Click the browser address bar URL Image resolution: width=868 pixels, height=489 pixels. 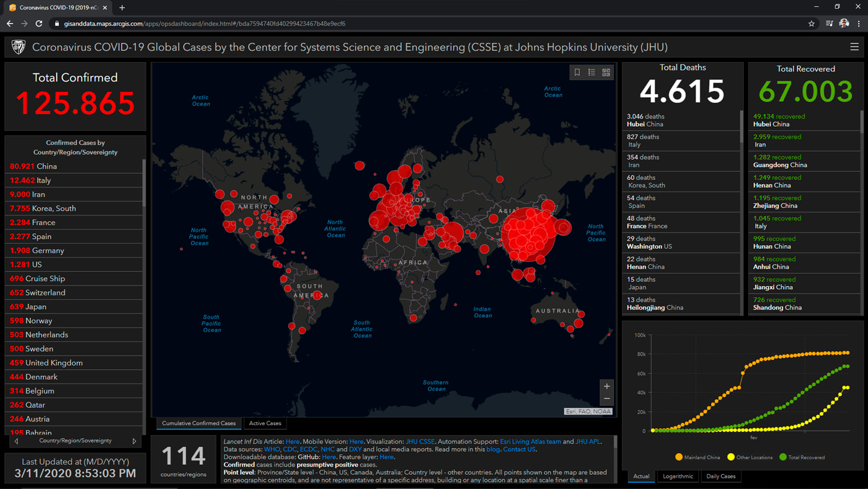pyautogui.click(x=205, y=24)
